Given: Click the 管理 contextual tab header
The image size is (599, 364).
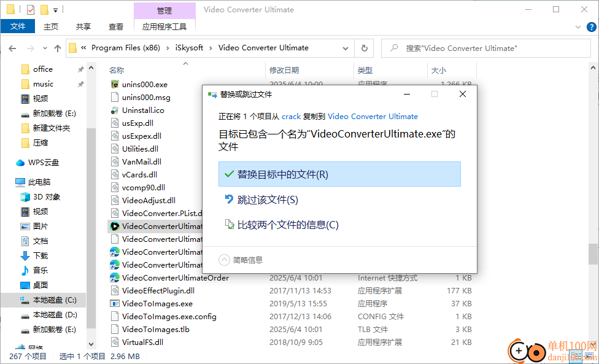Looking at the screenshot, I should 164,10.
